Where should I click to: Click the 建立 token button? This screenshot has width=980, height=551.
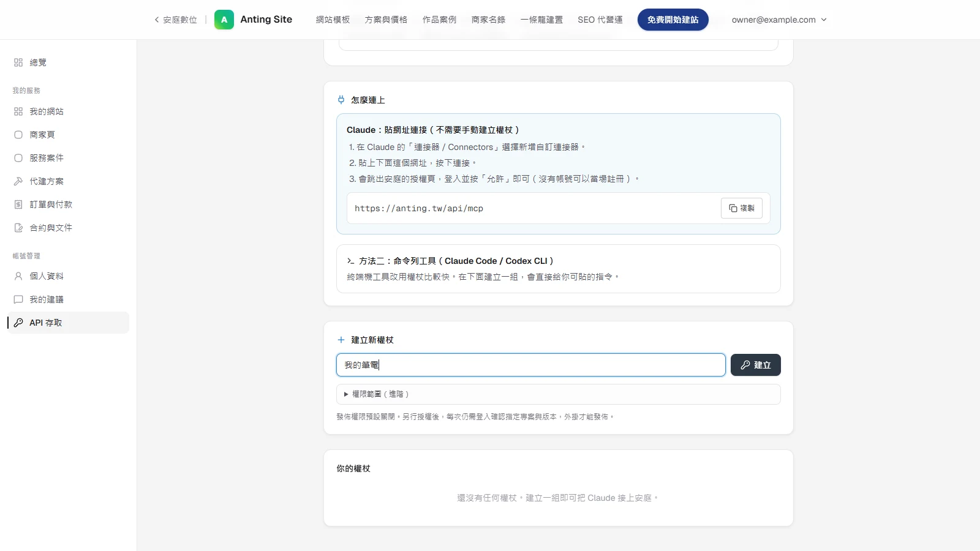(x=756, y=365)
